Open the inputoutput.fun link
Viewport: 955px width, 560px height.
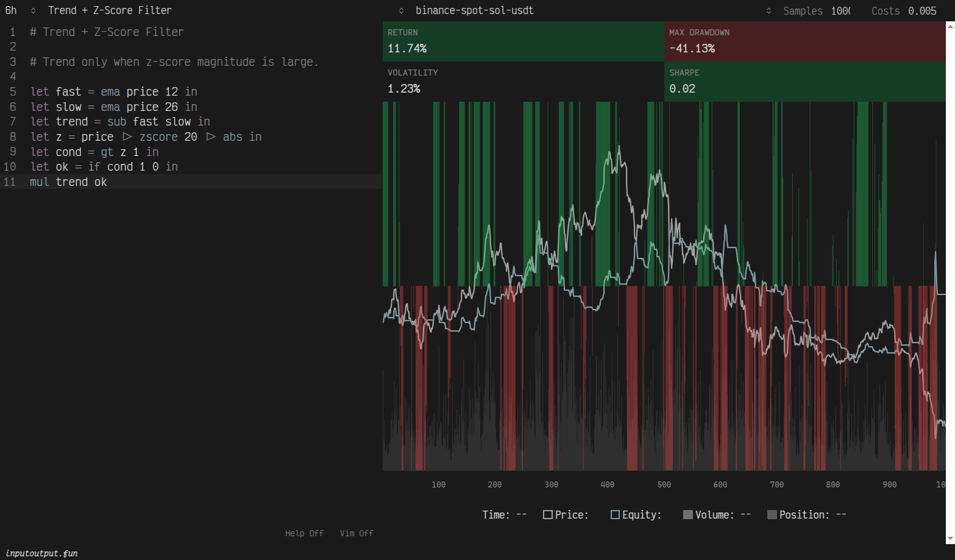[x=41, y=553]
